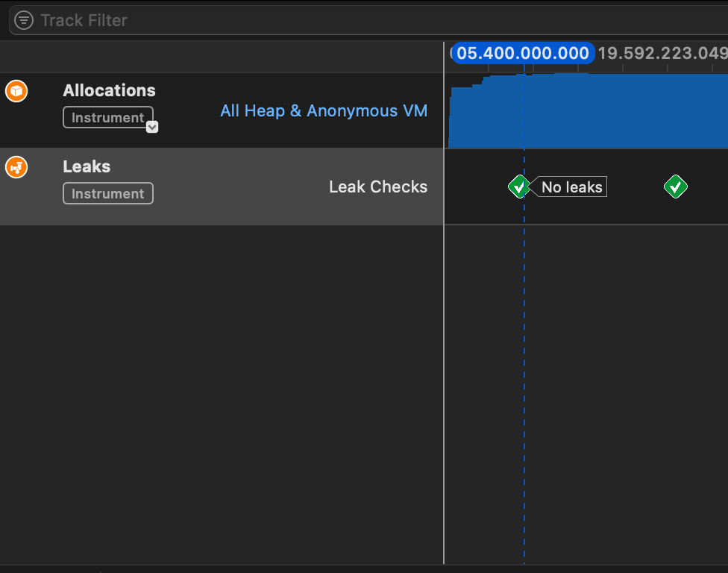The image size is (728, 573).
Task: Click the Allocations Instrument badge
Action: click(x=107, y=117)
